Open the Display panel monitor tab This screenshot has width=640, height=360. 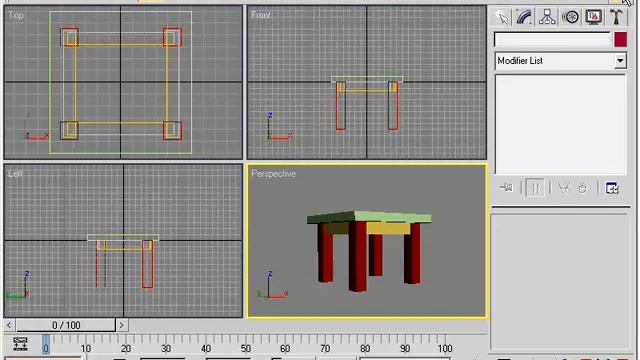pyautogui.click(x=593, y=17)
